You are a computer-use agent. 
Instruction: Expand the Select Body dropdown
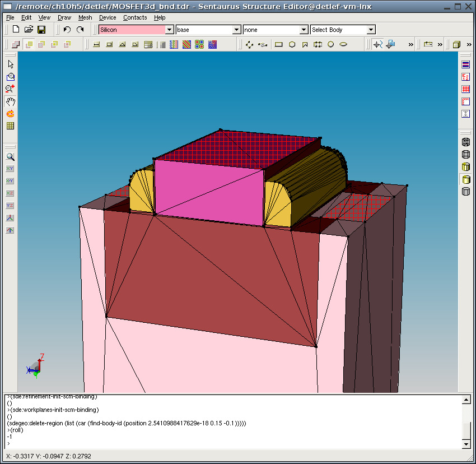[371, 30]
